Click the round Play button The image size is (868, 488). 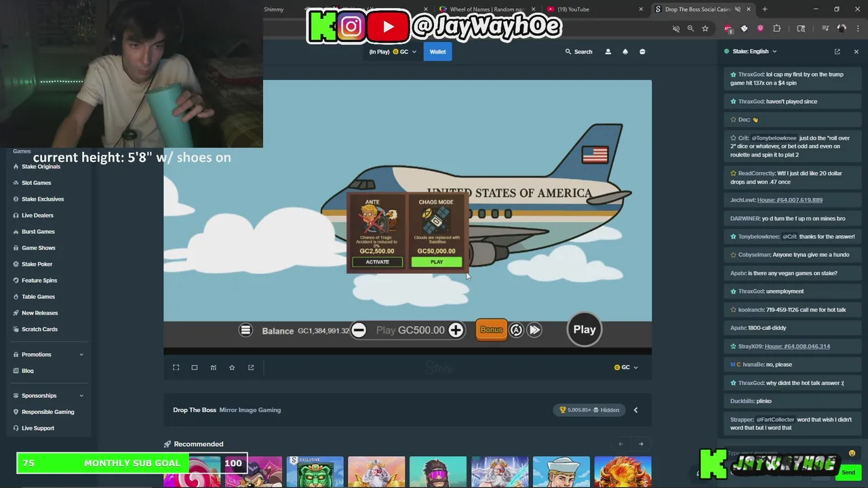coord(584,329)
